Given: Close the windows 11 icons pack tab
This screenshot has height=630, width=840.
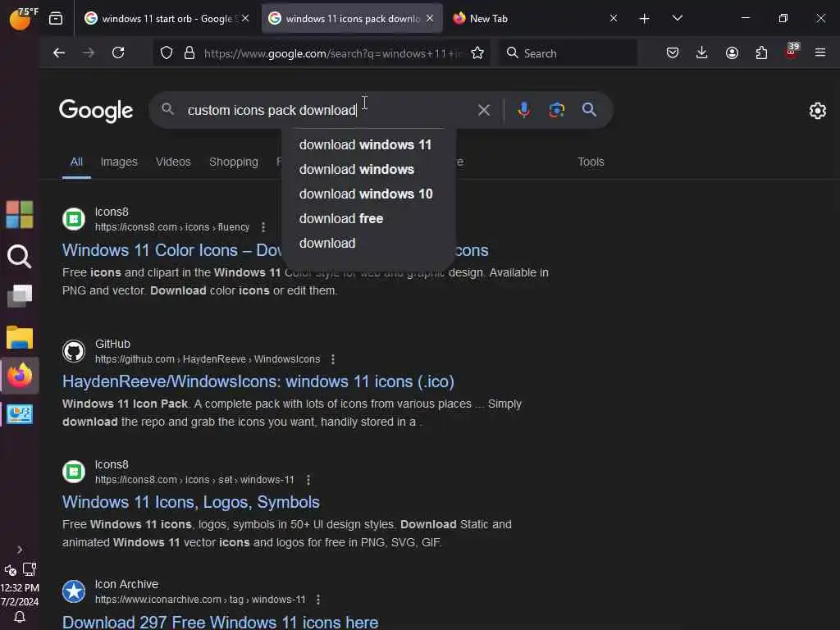Looking at the screenshot, I should tap(430, 18).
